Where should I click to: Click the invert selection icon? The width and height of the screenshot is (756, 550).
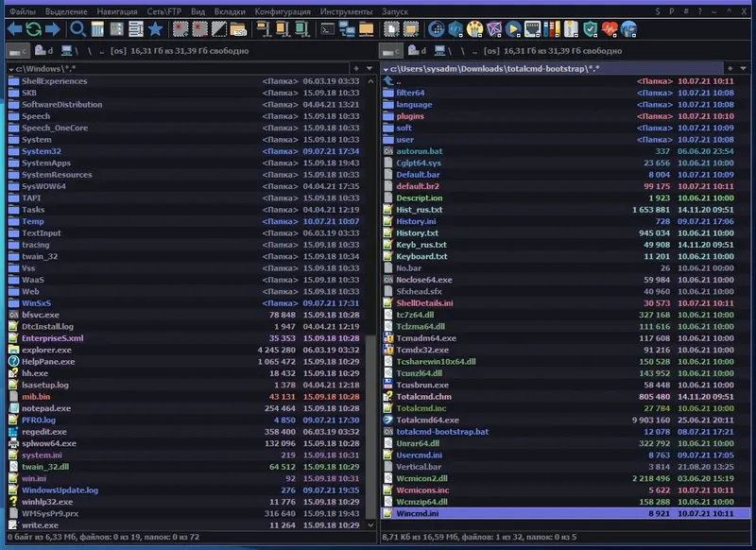click(x=219, y=29)
